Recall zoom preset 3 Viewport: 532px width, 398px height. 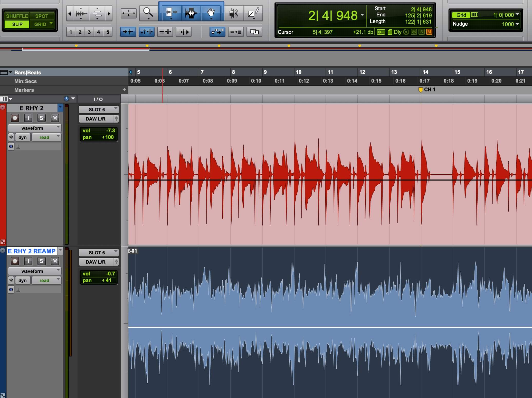(89, 32)
